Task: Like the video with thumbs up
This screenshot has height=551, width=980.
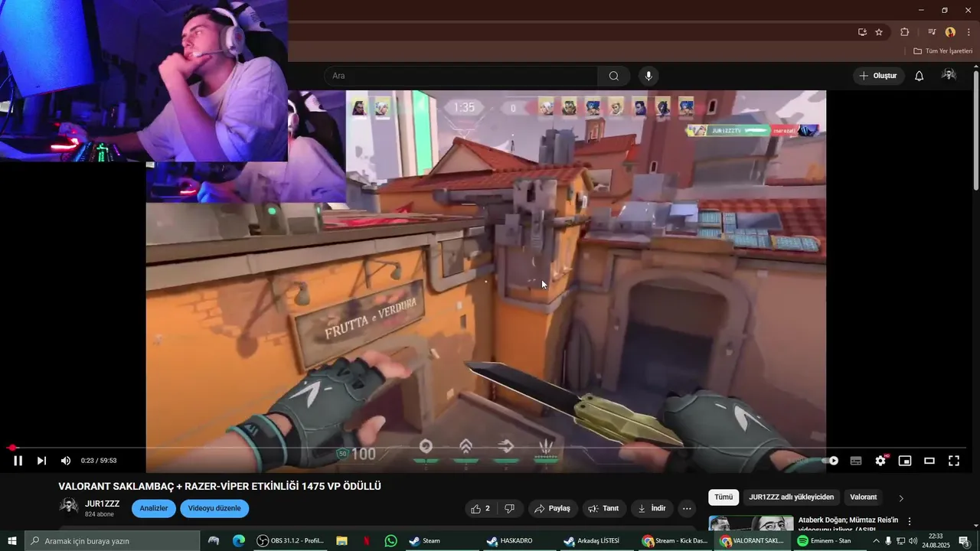Action: click(481, 508)
